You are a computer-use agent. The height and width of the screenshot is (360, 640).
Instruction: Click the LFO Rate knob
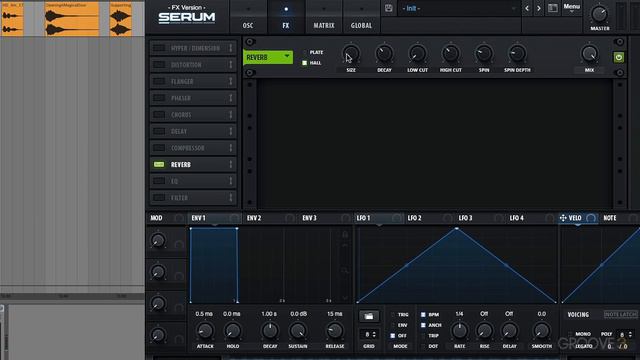[x=459, y=331]
